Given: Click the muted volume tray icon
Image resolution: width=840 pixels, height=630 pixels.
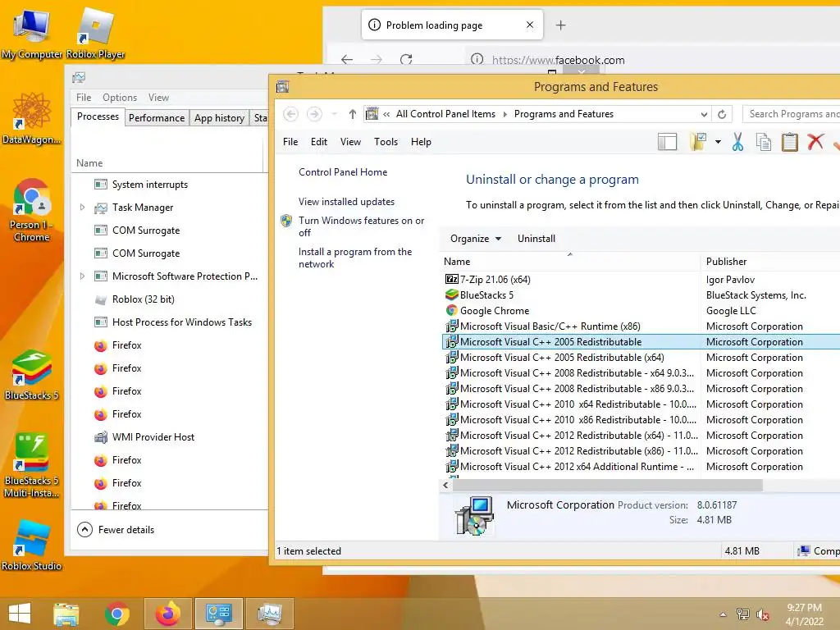Looking at the screenshot, I should pos(762,614).
